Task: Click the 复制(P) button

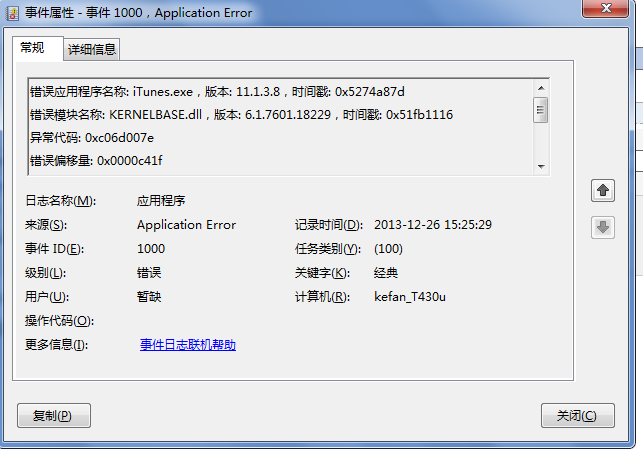Action: coord(54,416)
